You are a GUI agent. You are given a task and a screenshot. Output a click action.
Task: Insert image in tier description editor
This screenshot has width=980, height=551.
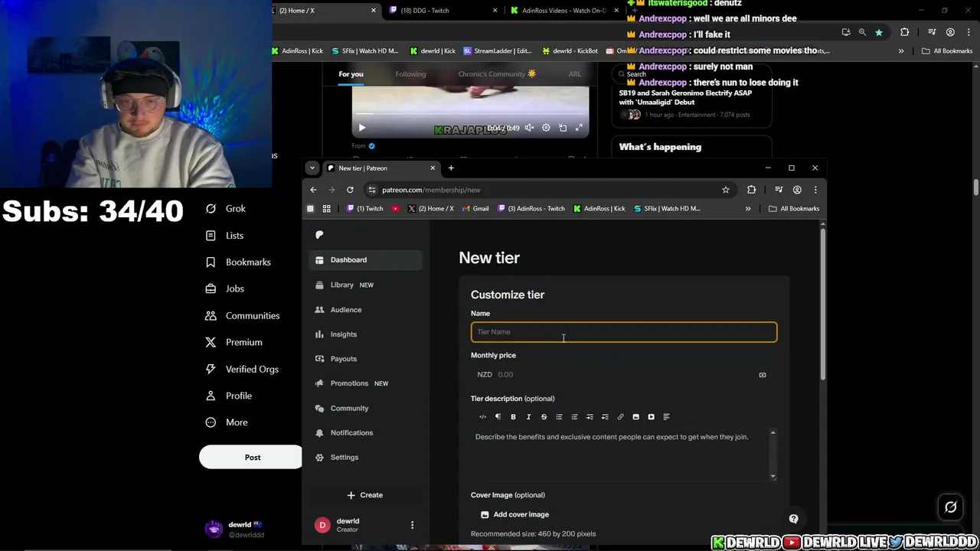point(635,417)
